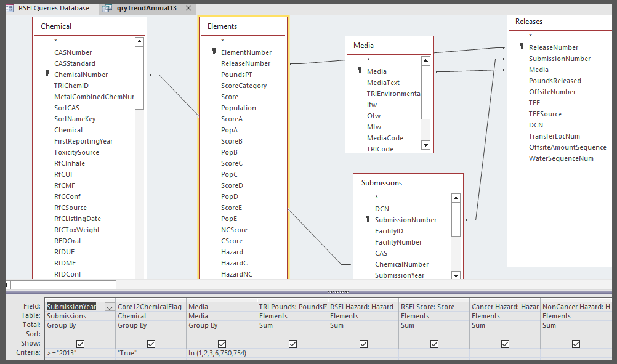Close the qryTrendAnnual13 tab

[188, 9]
